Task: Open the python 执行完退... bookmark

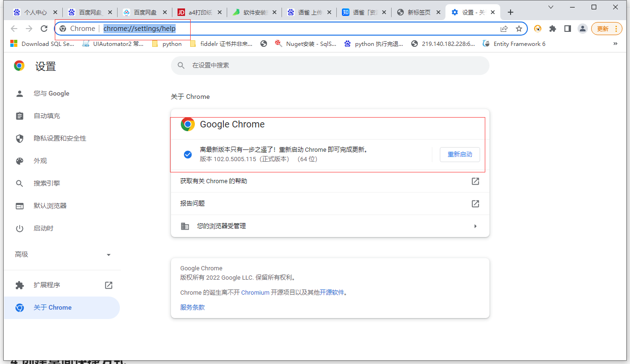Action: 374,44
